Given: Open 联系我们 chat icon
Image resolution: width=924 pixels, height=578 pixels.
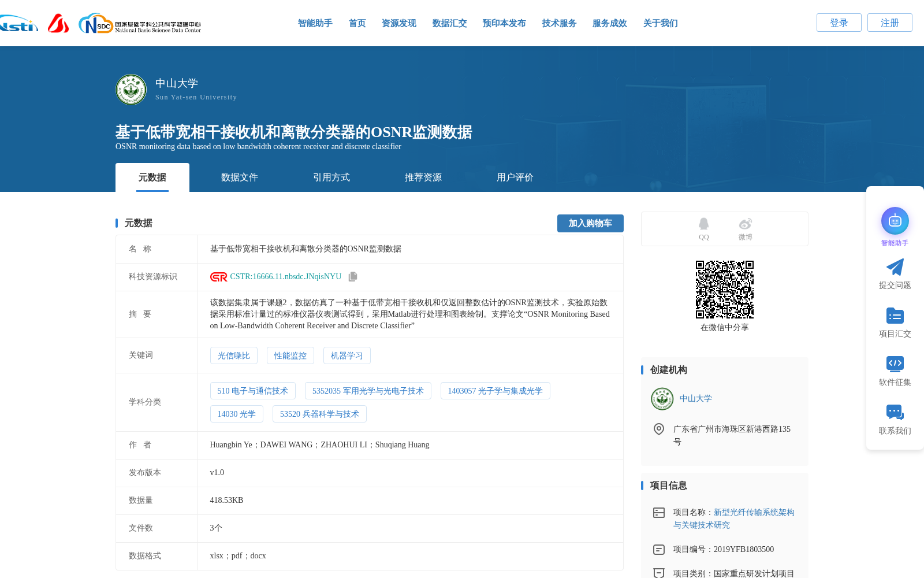Looking at the screenshot, I should (x=895, y=412).
